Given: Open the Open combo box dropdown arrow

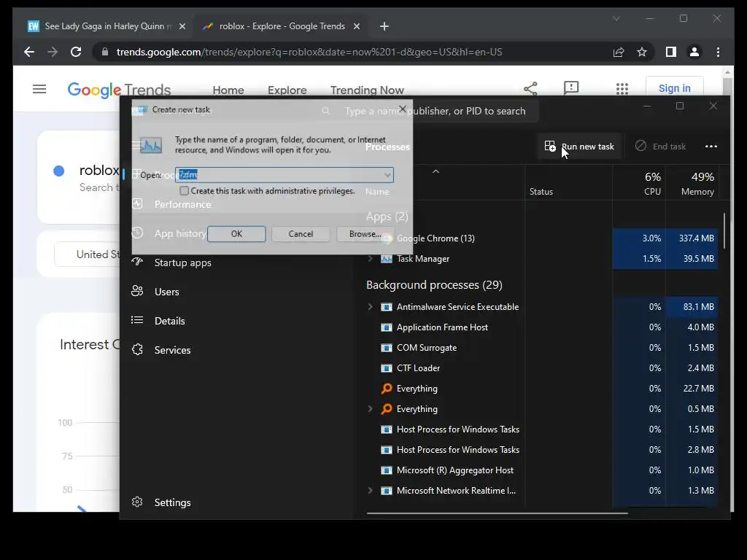Looking at the screenshot, I should click(x=387, y=175).
